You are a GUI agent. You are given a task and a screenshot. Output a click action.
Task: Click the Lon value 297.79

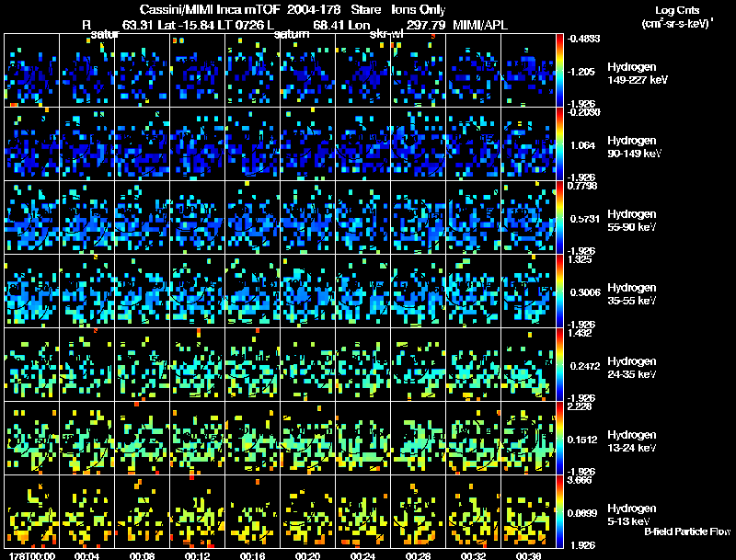point(426,25)
